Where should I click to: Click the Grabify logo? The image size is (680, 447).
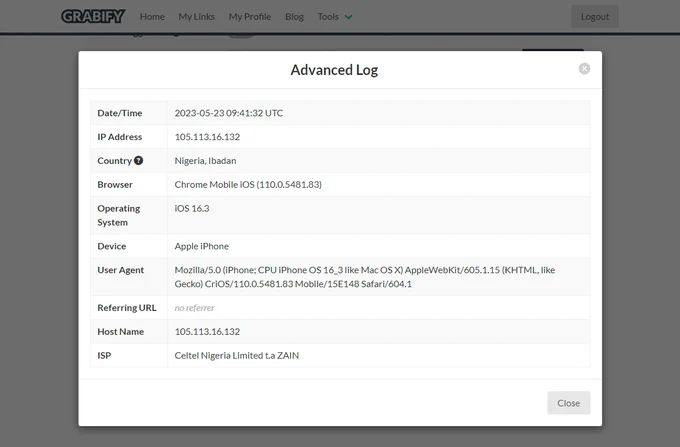coord(93,16)
